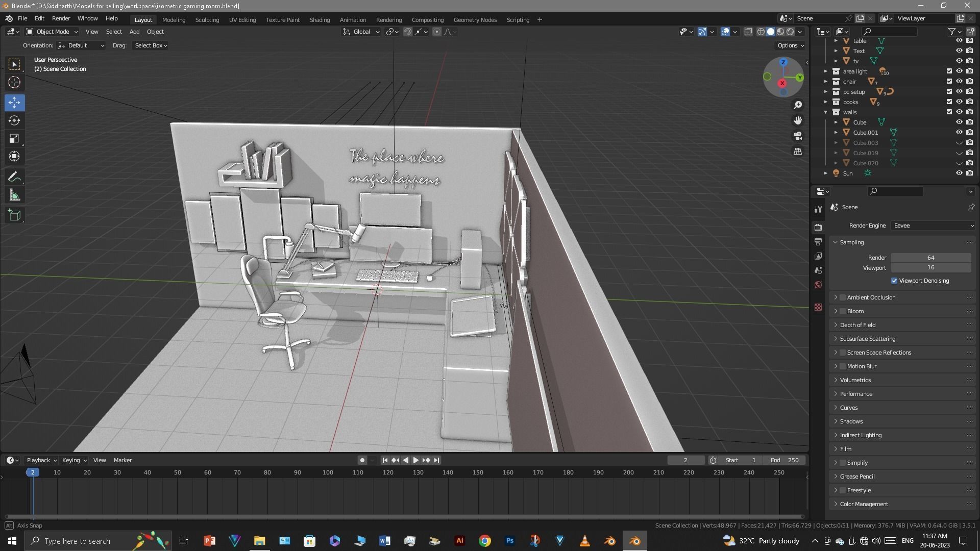Click the Options button
Image resolution: width=980 pixels, height=551 pixels.
pyautogui.click(x=791, y=45)
